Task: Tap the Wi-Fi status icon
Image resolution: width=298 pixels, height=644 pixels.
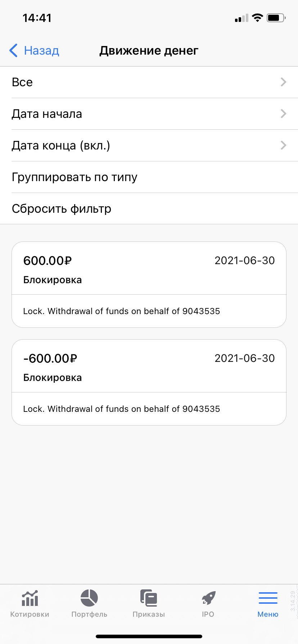Action: tap(257, 18)
